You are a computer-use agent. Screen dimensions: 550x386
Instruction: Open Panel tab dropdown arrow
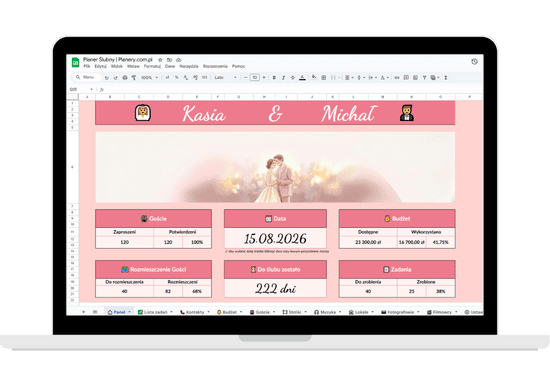[129, 312]
